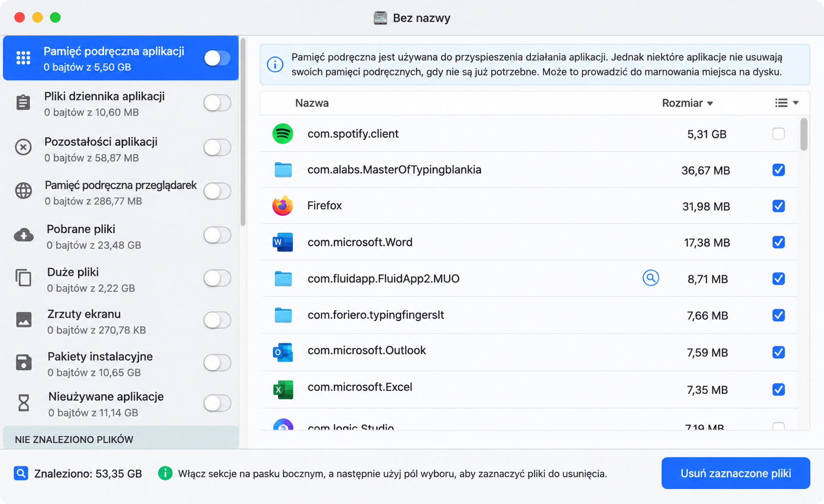Screen dimensions: 824x504
Task: Click the Firefox icon in the list
Action: click(x=283, y=206)
